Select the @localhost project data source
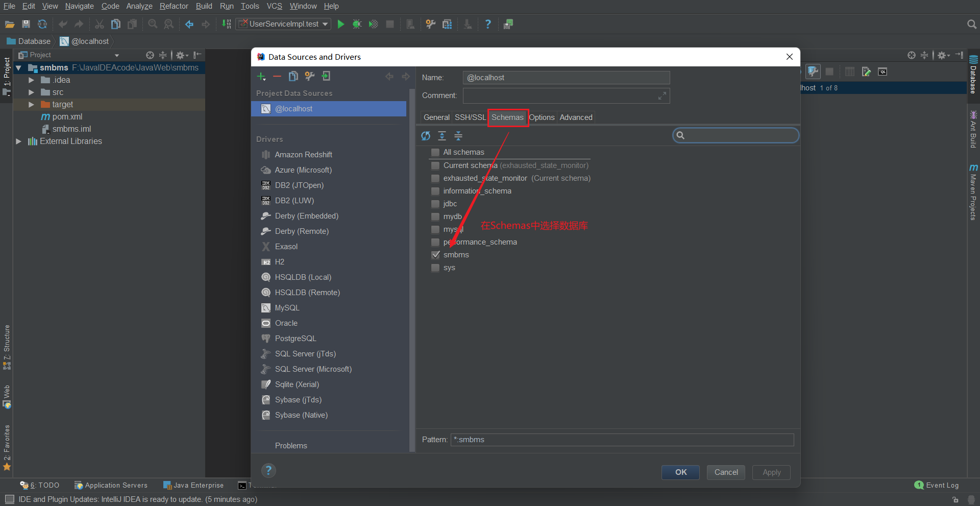Image resolution: width=980 pixels, height=506 pixels. pyautogui.click(x=329, y=109)
